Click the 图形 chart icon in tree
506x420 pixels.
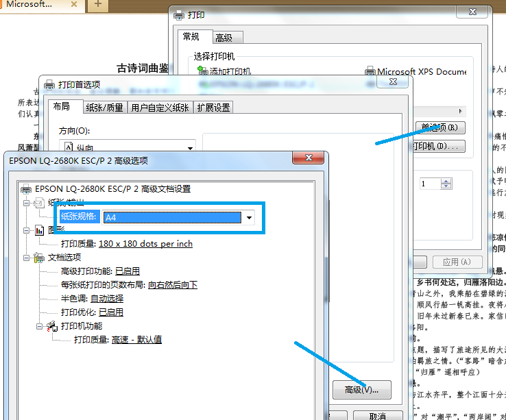(38, 230)
